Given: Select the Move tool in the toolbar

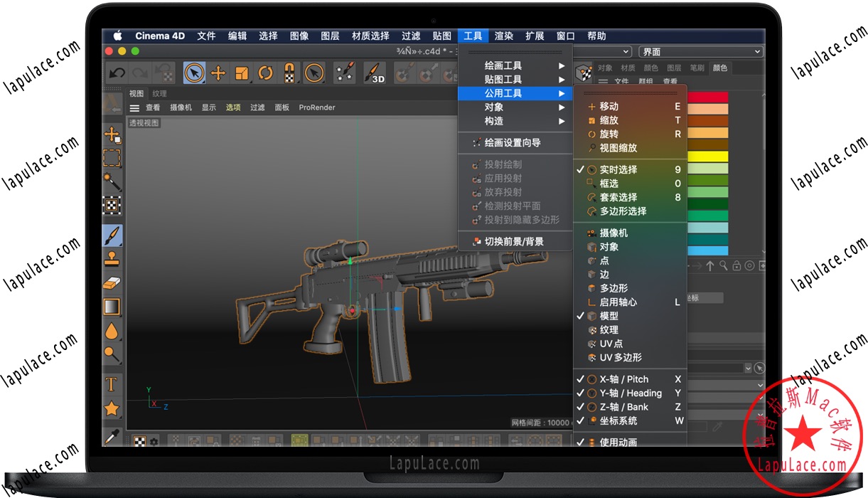Looking at the screenshot, I should coord(218,72).
